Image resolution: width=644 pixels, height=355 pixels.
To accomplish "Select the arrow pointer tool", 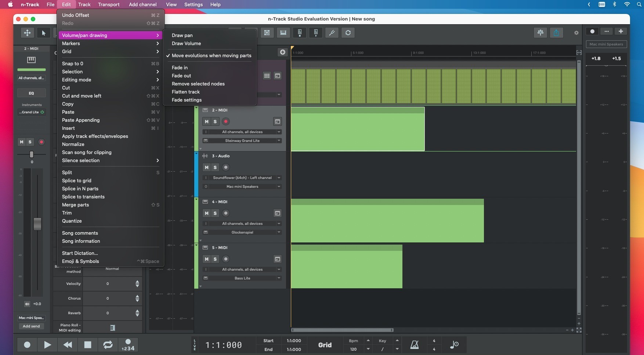I will pyautogui.click(x=44, y=33).
